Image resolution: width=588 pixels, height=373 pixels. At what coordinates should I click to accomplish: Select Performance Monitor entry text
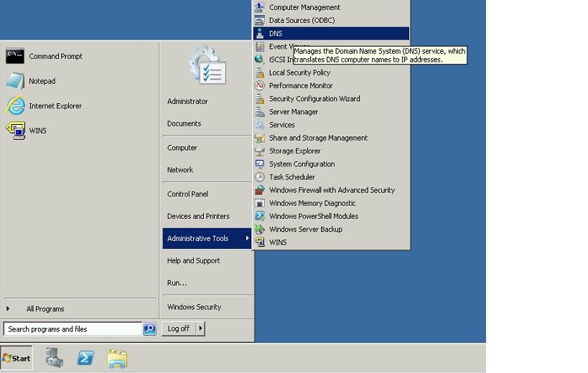coord(301,86)
